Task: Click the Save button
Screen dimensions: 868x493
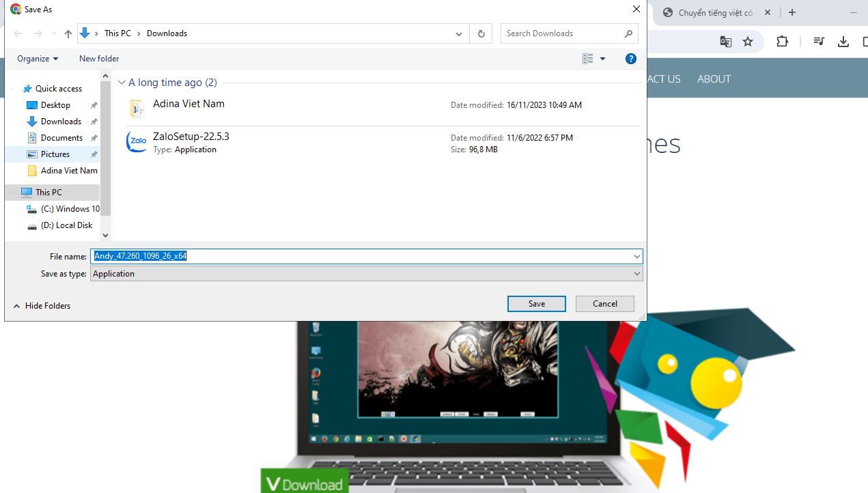Action: point(536,304)
